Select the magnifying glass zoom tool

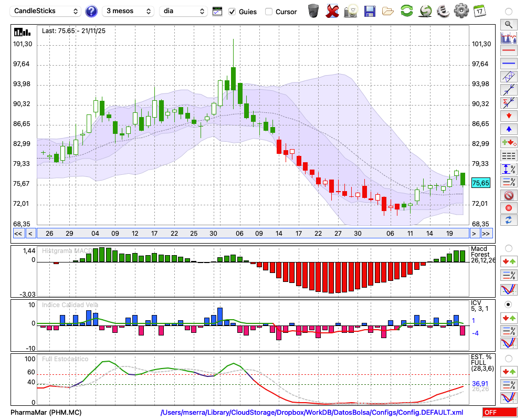click(508, 24)
